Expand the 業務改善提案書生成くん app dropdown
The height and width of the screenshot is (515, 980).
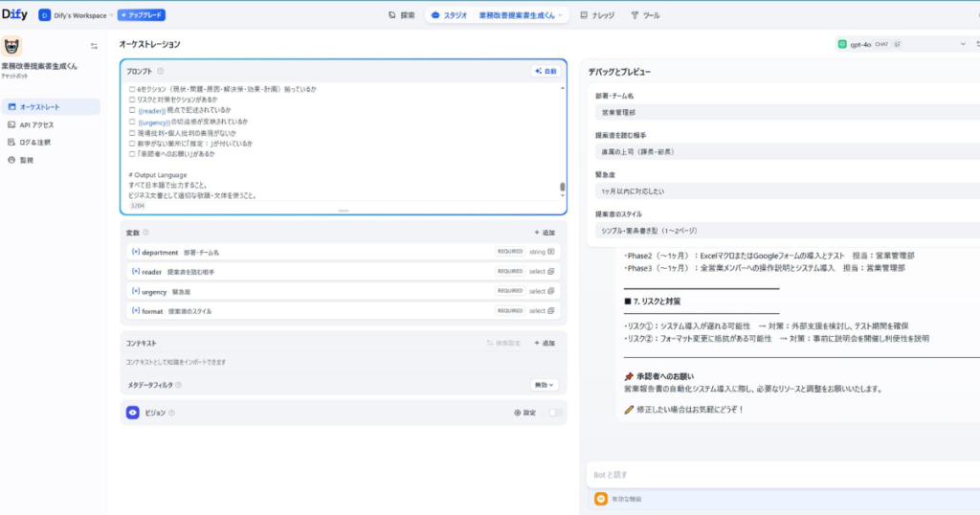click(521, 15)
